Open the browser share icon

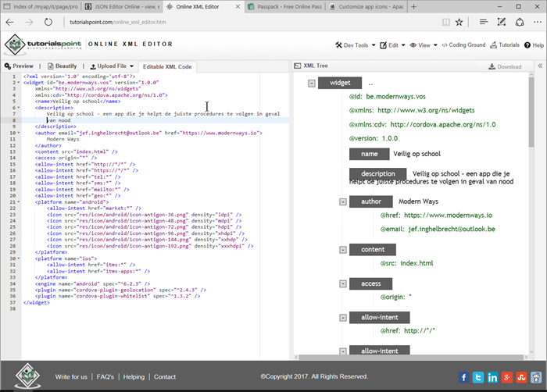tap(520, 22)
